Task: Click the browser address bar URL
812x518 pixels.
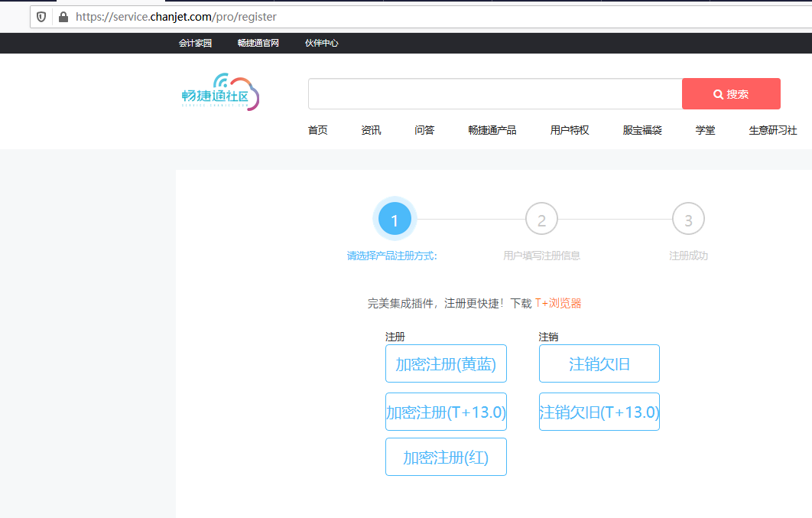Action: tap(176, 17)
